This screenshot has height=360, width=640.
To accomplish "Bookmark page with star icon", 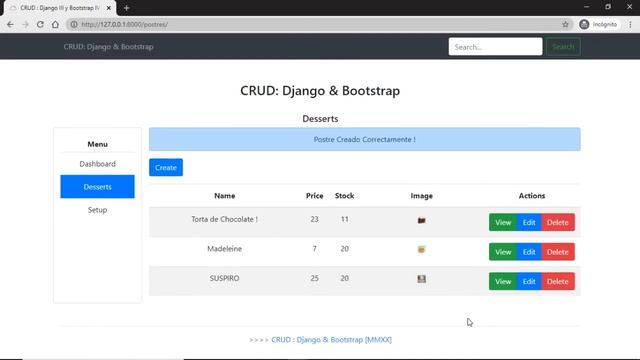I will coord(565,24).
